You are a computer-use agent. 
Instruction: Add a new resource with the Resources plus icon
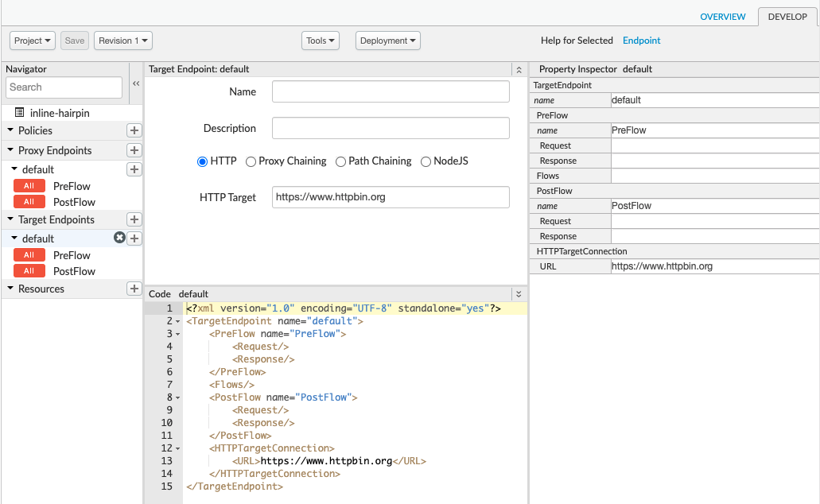pos(134,289)
